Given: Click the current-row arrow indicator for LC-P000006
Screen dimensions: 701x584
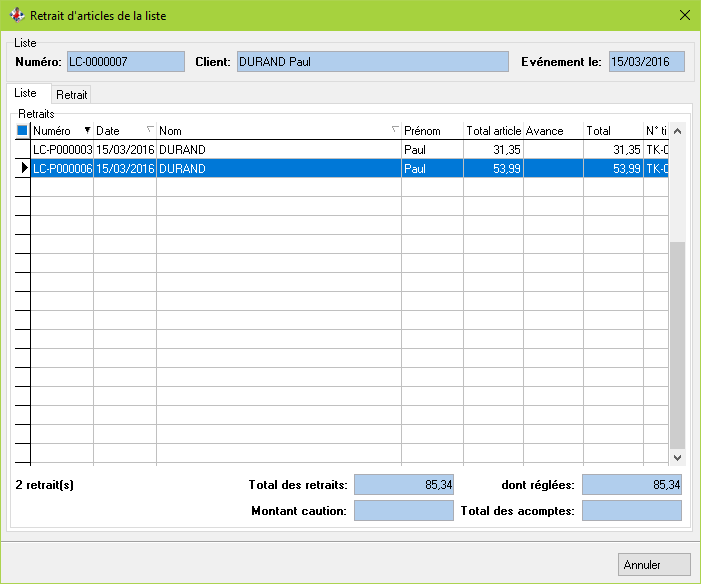Looking at the screenshot, I should (x=23, y=169).
